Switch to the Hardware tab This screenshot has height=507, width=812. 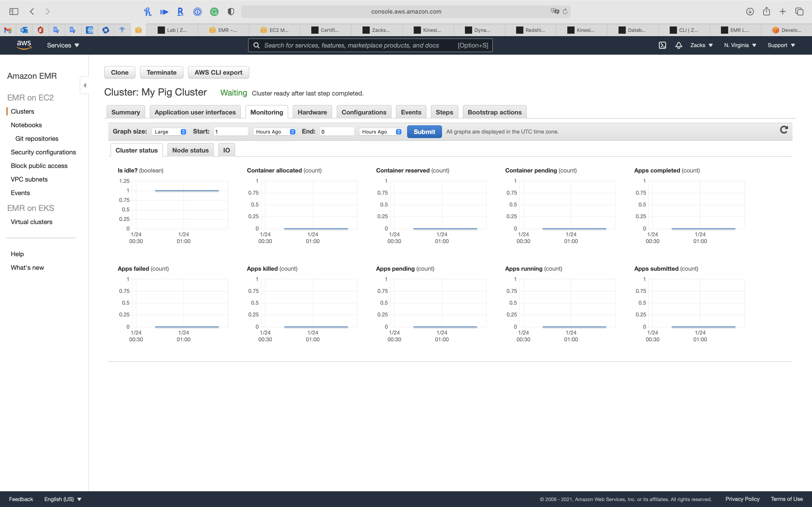pyautogui.click(x=312, y=112)
